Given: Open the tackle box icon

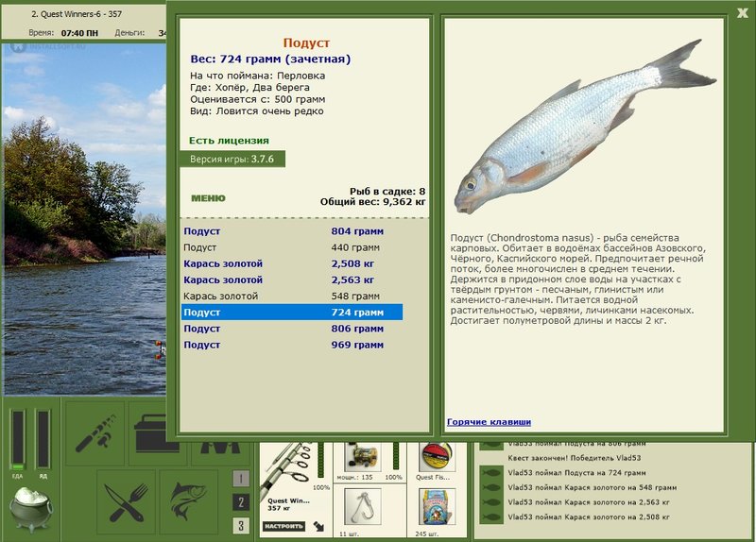Looking at the screenshot, I should 158,433.
